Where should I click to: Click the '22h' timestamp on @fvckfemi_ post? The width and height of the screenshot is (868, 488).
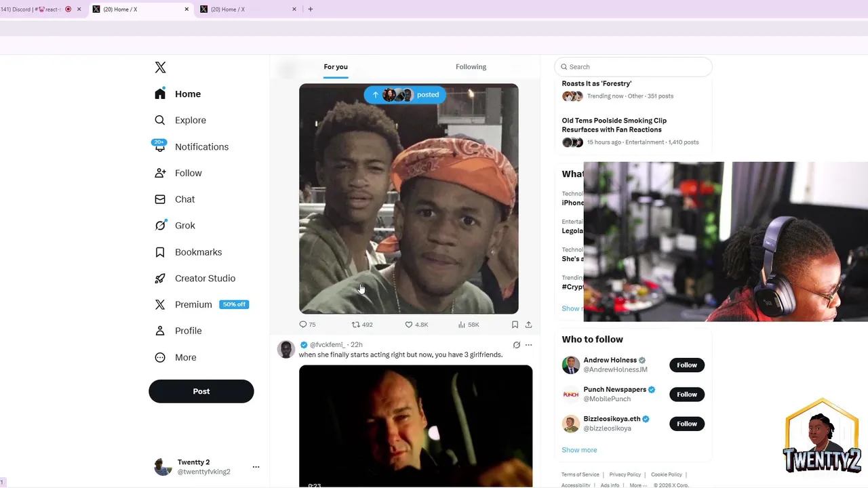coord(356,345)
